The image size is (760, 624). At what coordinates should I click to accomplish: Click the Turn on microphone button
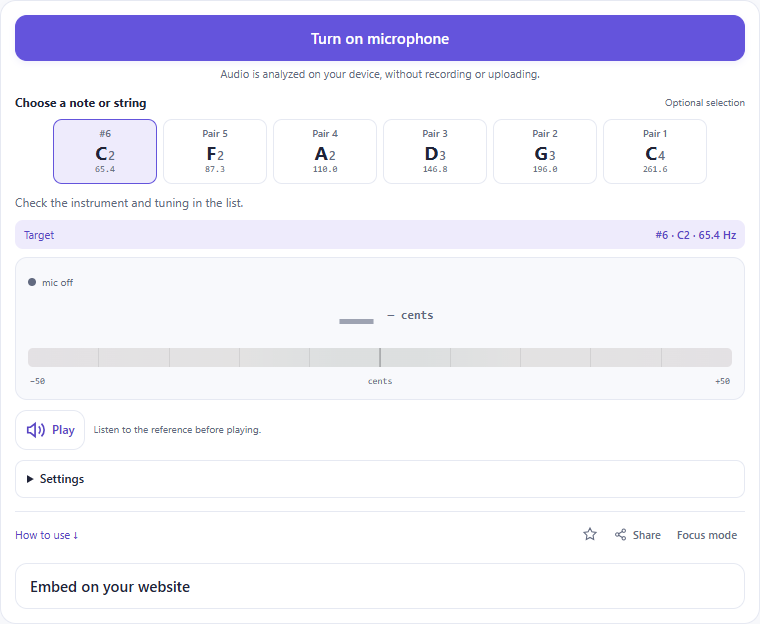pyautogui.click(x=380, y=38)
